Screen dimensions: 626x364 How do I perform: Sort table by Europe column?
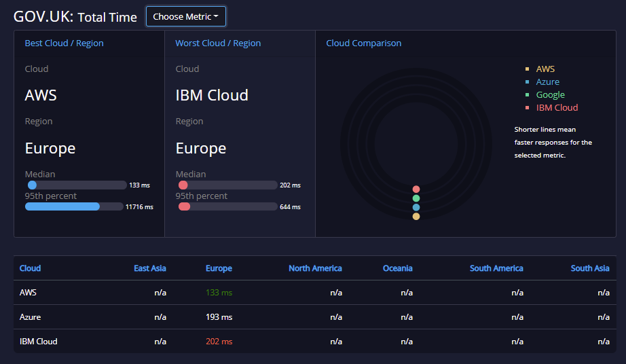pyautogui.click(x=219, y=268)
